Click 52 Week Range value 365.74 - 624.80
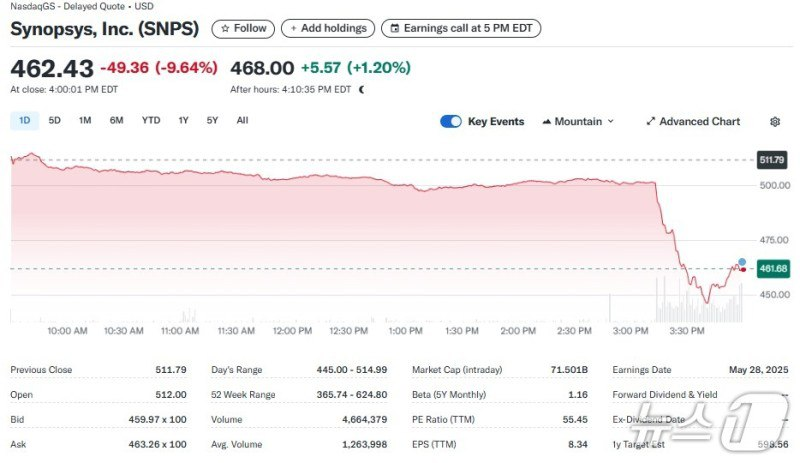 click(x=352, y=395)
